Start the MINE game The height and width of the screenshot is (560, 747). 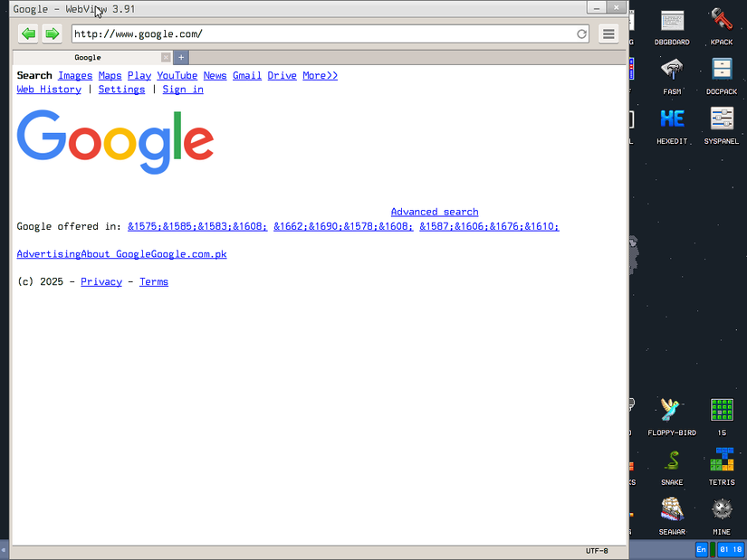[721, 509]
